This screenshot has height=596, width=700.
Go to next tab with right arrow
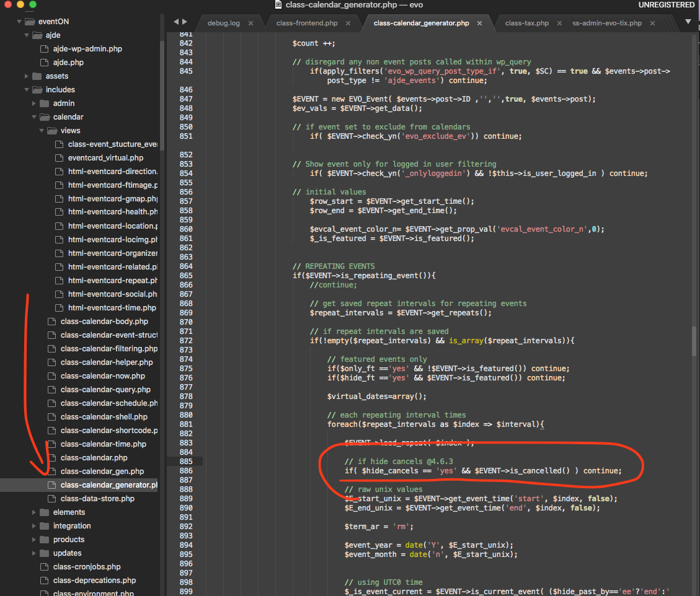pos(185,22)
